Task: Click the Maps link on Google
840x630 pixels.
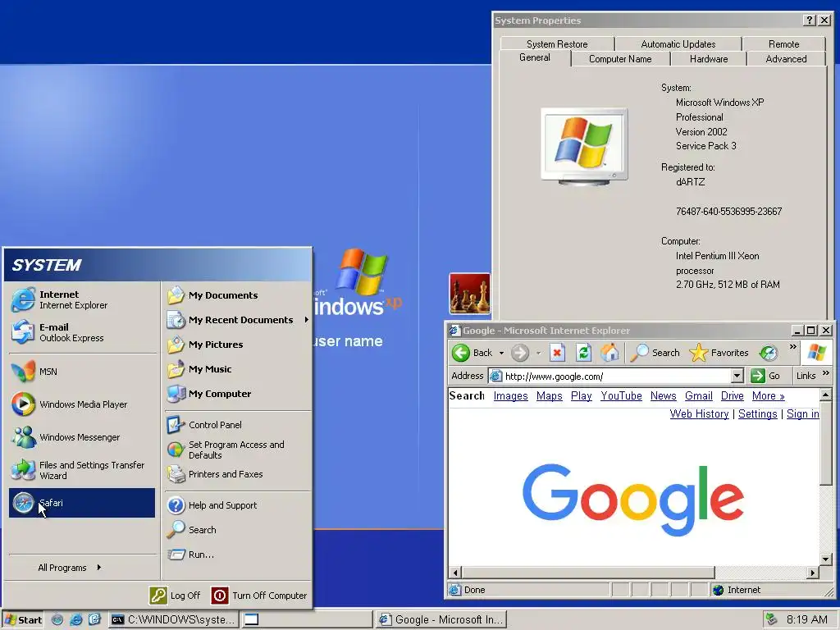Action: [x=549, y=396]
